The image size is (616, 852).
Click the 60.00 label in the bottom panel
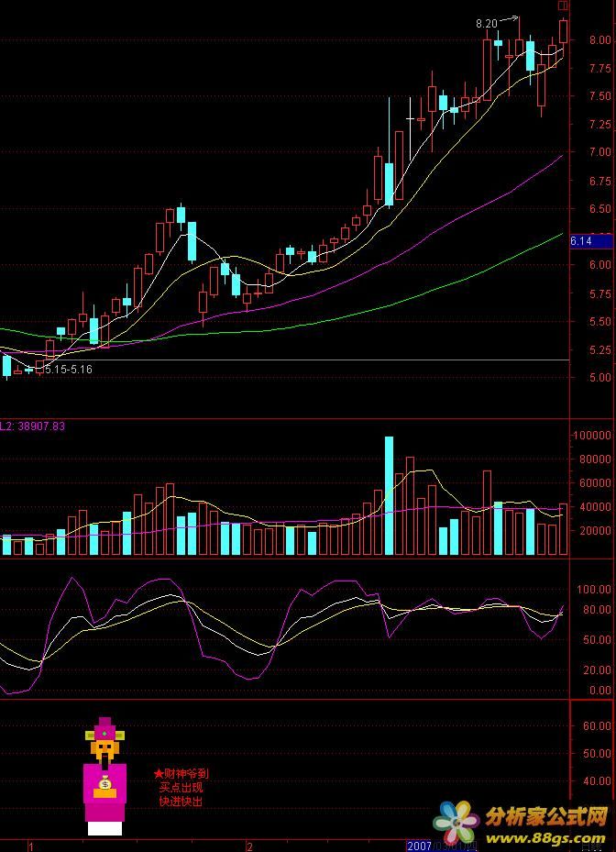point(597,726)
